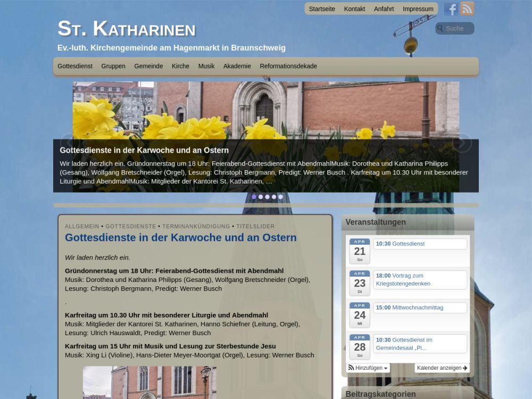Expand the Hinzufügen dropdown
This screenshot has height=399, width=532.
368,368
